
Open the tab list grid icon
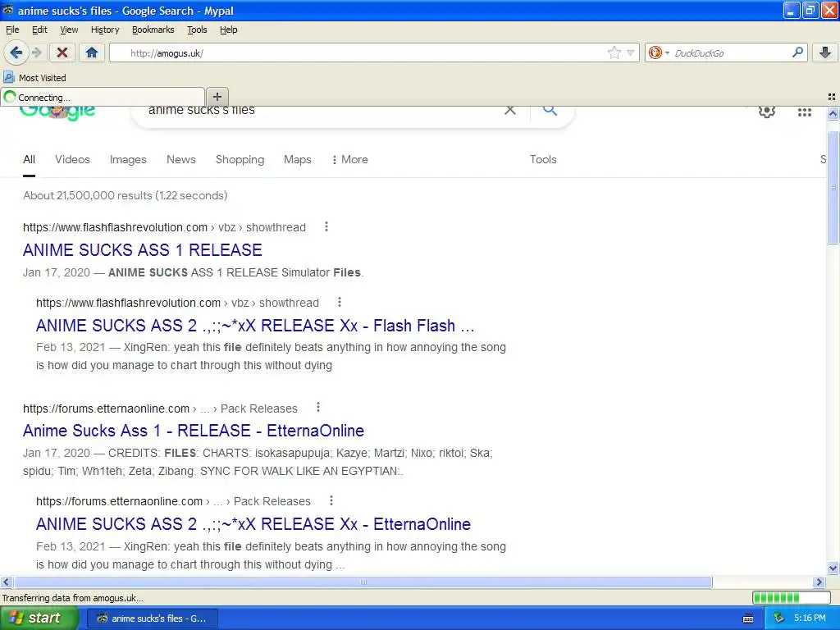click(x=832, y=97)
